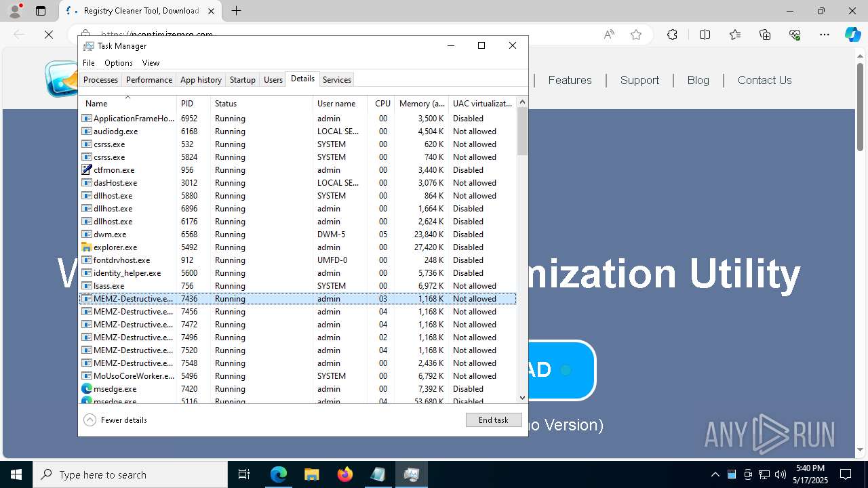This screenshot has width=868, height=488.
Task: Open Edge profile avatar icon
Action: (x=15, y=11)
